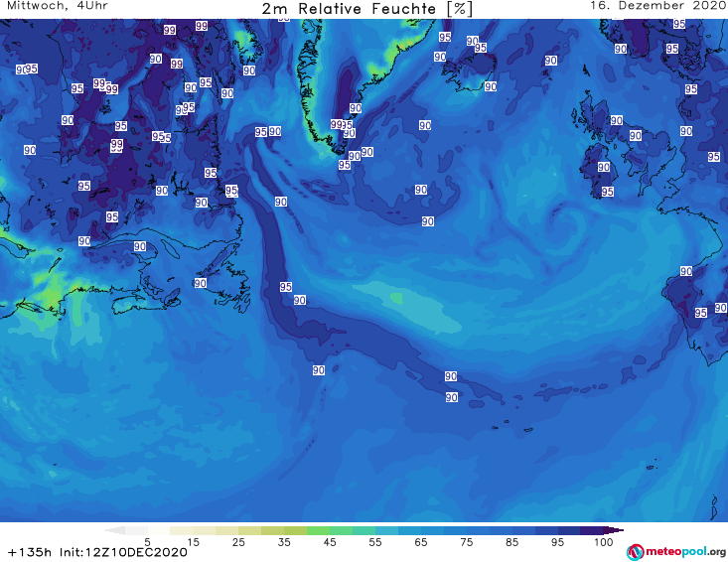The width and height of the screenshot is (728, 562).
Task: Click legend tick value 35
Action: coord(284,542)
